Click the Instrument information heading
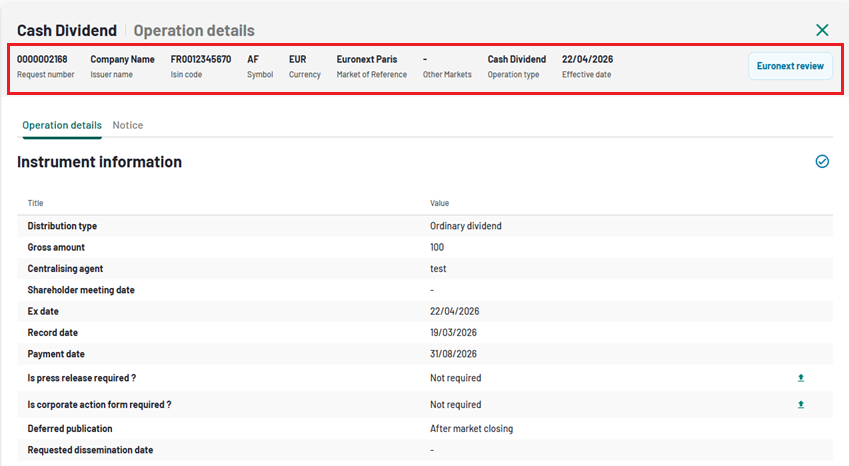Viewport: 849px width, 466px height. (x=99, y=162)
